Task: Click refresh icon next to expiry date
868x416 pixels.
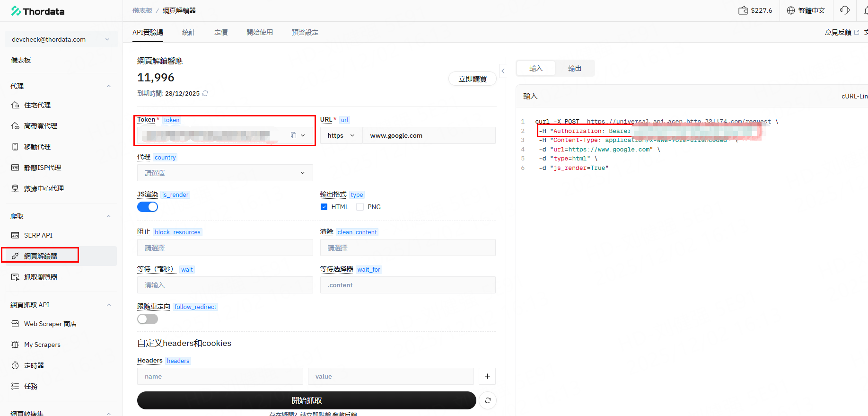Action: [205, 93]
